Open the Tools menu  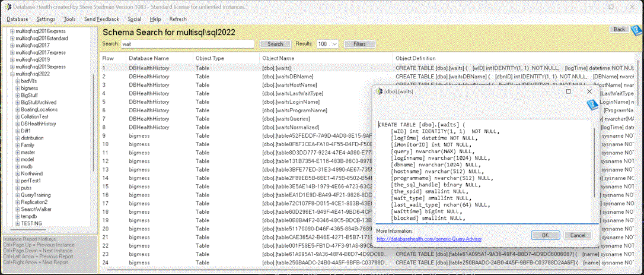click(x=69, y=19)
